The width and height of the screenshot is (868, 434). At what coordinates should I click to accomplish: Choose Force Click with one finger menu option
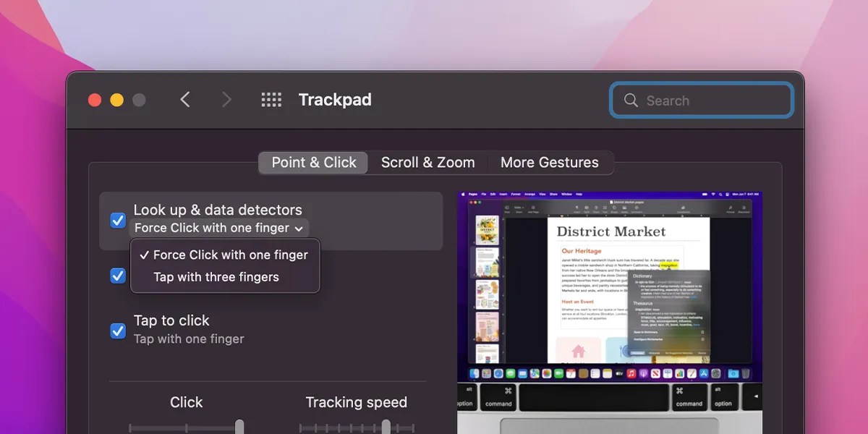pyautogui.click(x=225, y=255)
